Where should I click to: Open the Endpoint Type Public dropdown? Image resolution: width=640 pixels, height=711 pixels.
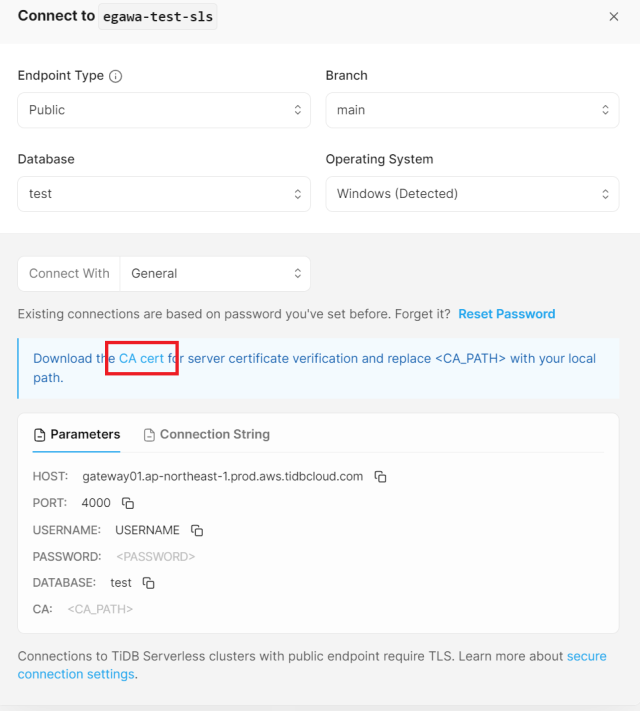164,110
